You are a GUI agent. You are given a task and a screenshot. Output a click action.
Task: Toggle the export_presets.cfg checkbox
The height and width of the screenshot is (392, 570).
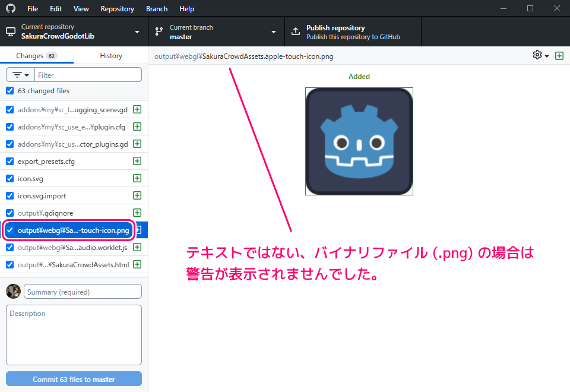(9, 161)
